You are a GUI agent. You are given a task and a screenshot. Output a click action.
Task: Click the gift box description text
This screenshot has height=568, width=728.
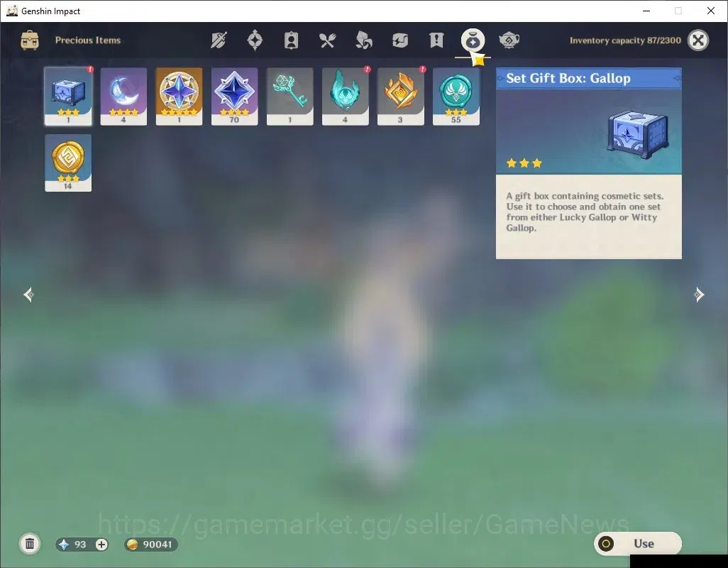point(584,212)
